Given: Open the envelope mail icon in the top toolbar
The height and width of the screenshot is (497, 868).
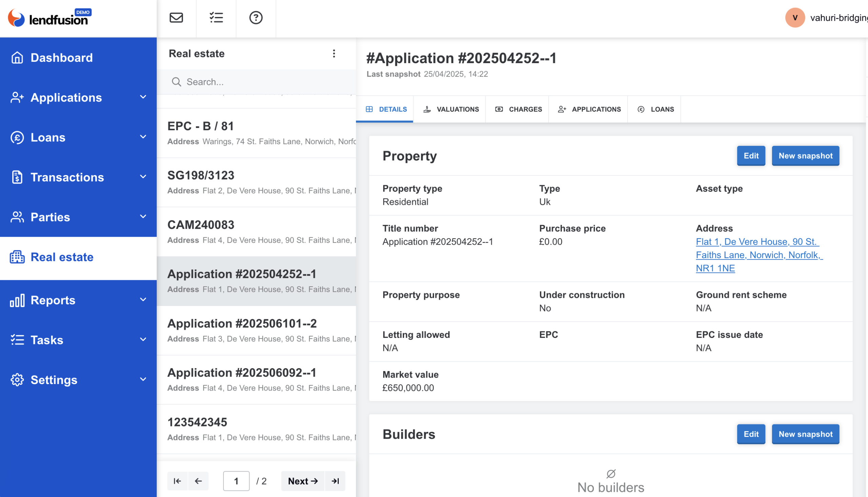Looking at the screenshot, I should click(176, 17).
